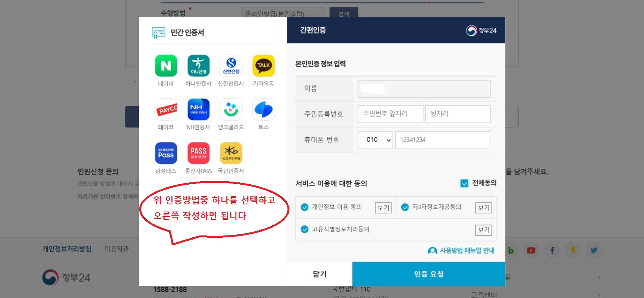View 개인정보 이용 동의 terms 보기 button
The width and height of the screenshot is (644, 298).
click(x=383, y=208)
